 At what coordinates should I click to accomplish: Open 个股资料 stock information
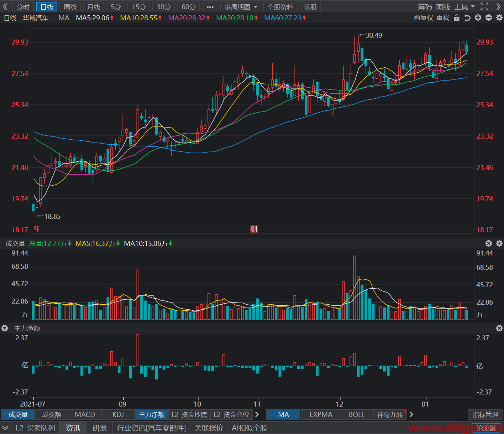280,7
